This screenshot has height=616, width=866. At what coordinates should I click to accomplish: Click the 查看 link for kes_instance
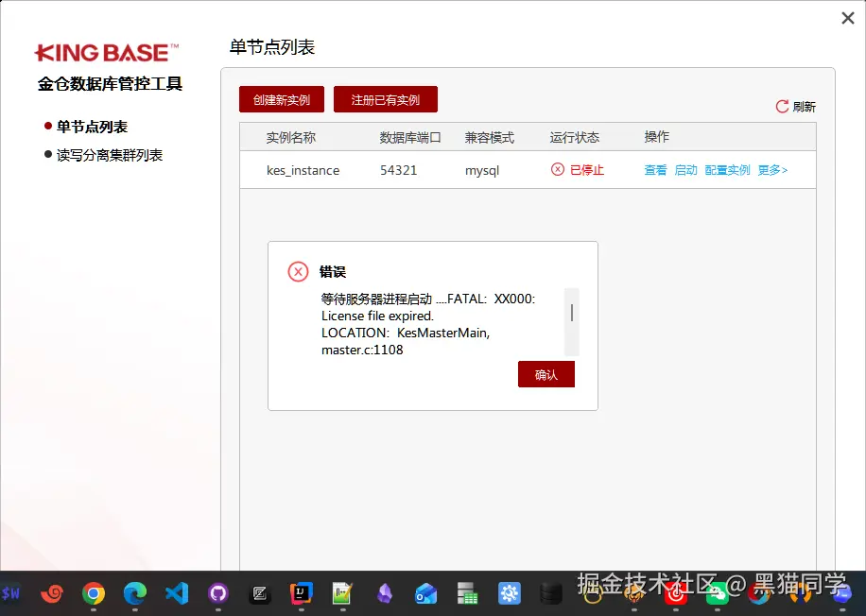(x=655, y=170)
